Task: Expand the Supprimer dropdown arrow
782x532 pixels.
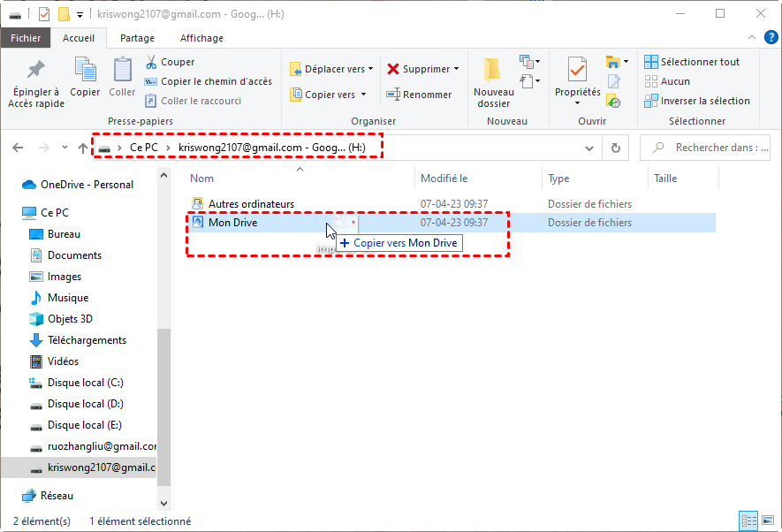Action: point(456,69)
